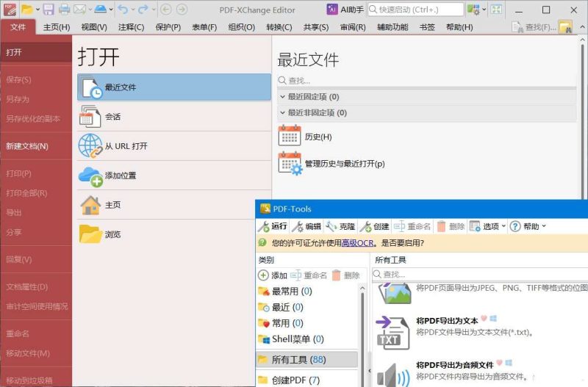Click 克隆 in PDF-Tools toolbar
The image size is (588, 387).
[x=340, y=226]
